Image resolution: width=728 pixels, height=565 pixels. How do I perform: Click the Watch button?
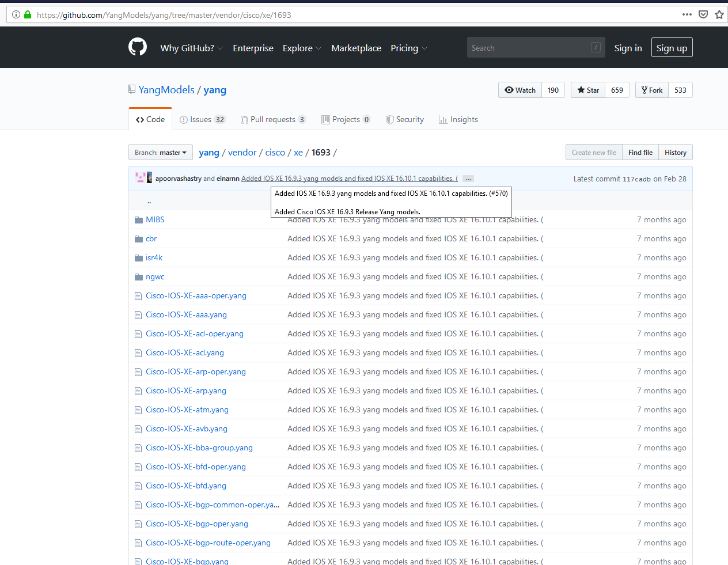[520, 90]
